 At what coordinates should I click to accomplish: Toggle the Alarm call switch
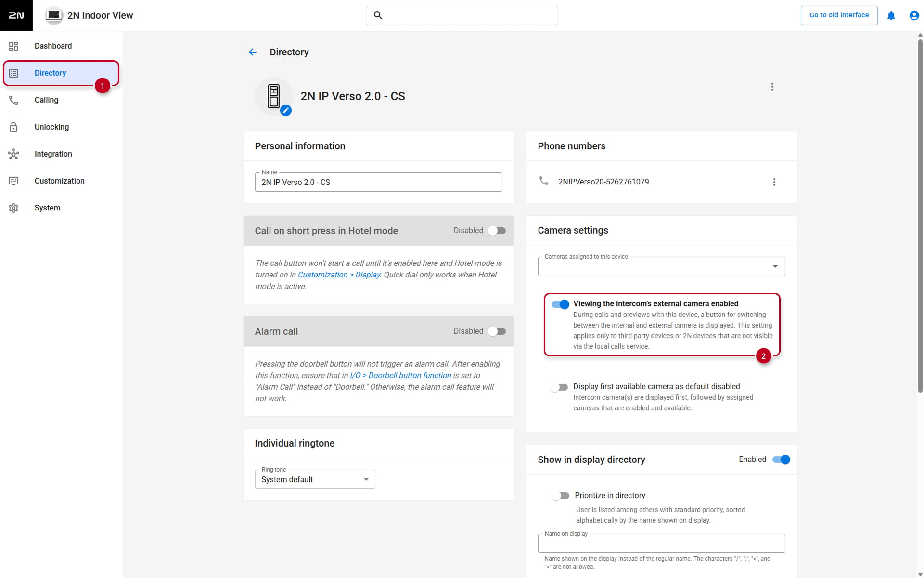[x=497, y=331]
